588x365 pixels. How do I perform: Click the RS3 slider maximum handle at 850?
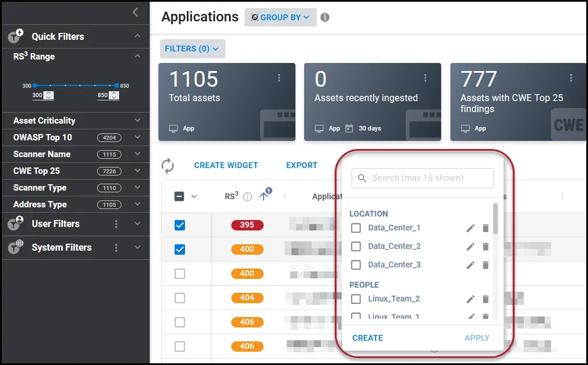tap(117, 85)
